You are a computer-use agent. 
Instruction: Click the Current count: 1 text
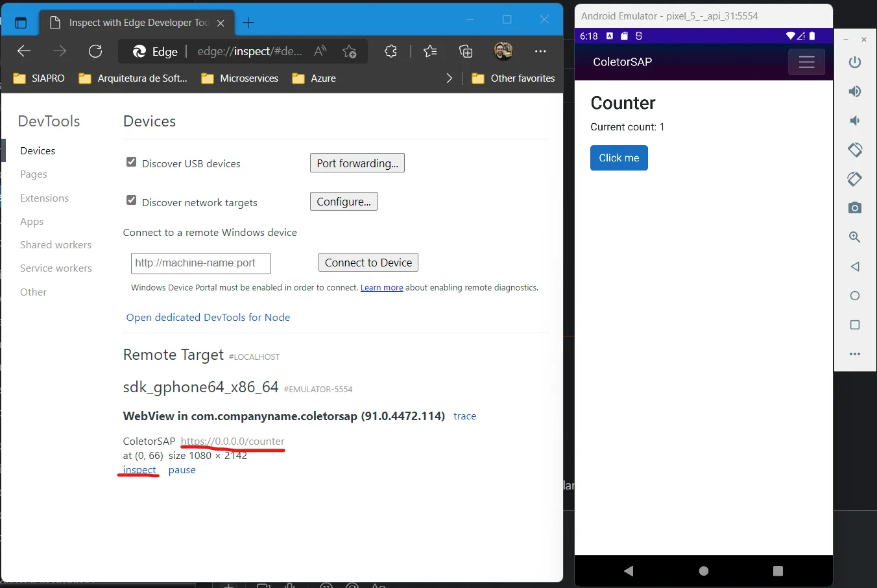[627, 127]
